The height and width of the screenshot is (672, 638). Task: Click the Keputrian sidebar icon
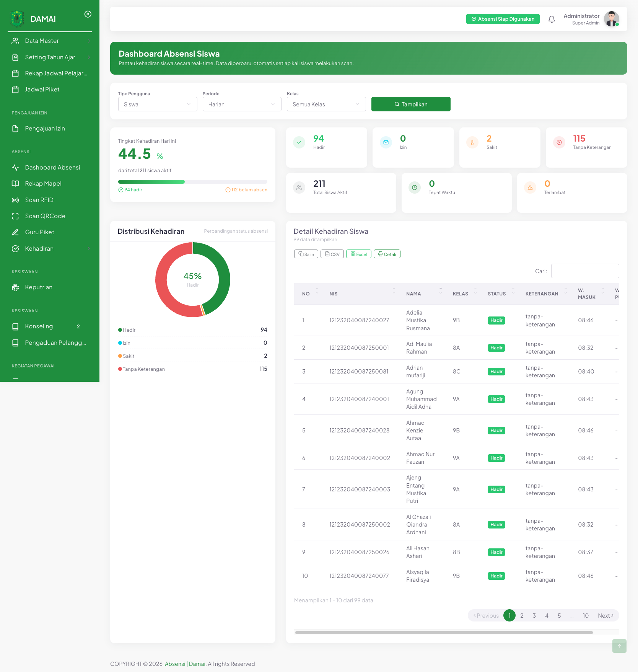pos(15,287)
